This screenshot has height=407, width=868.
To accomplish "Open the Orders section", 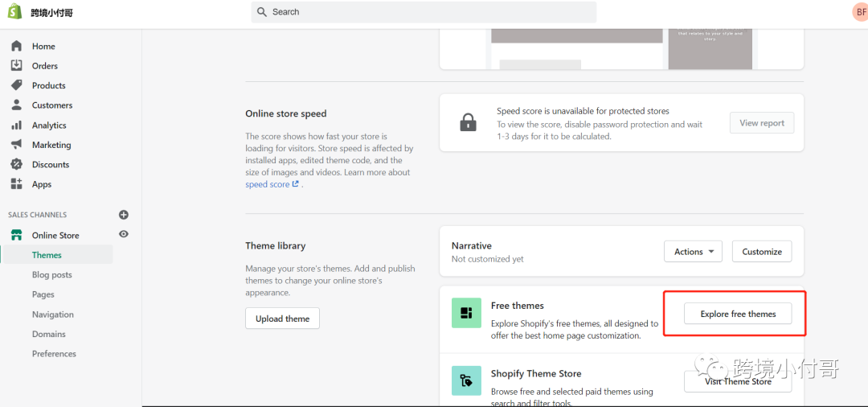I will [45, 66].
